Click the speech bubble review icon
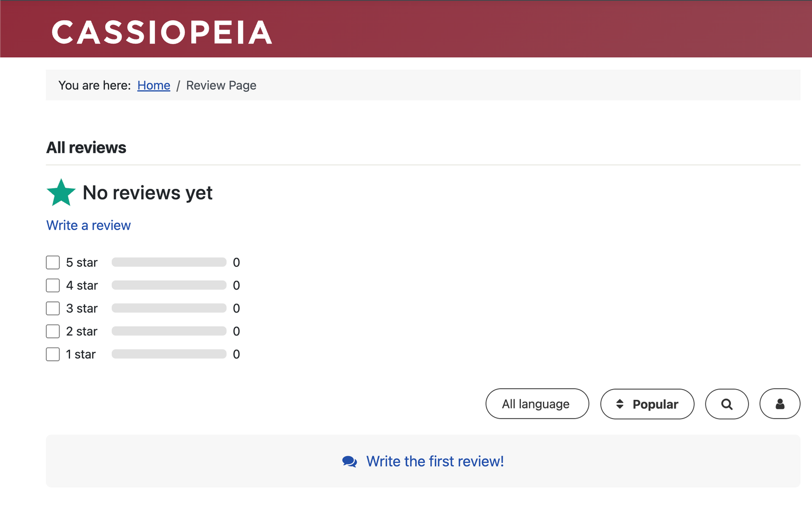Image resolution: width=812 pixels, height=515 pixels. tap(349, 461)
